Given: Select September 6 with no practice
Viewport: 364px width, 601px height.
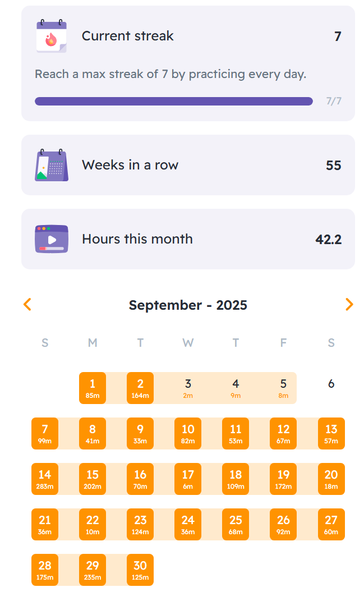Looking at the screenshot, I should (331, 384).
